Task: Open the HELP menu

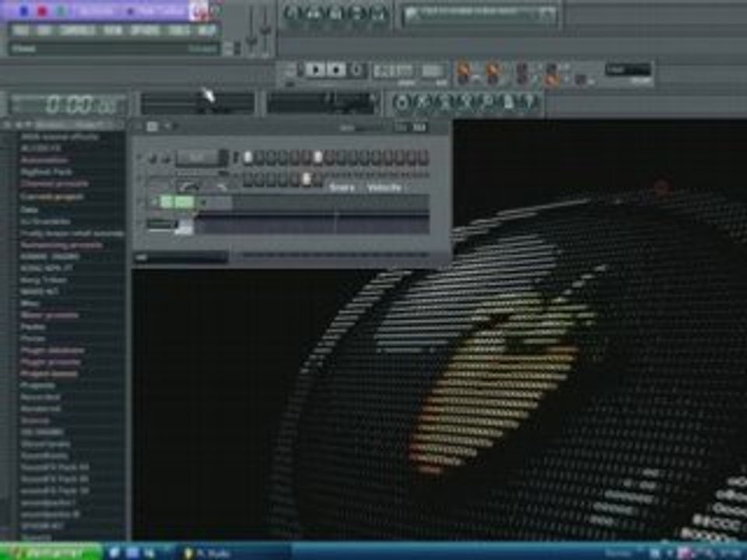Action: pos(206,31)
